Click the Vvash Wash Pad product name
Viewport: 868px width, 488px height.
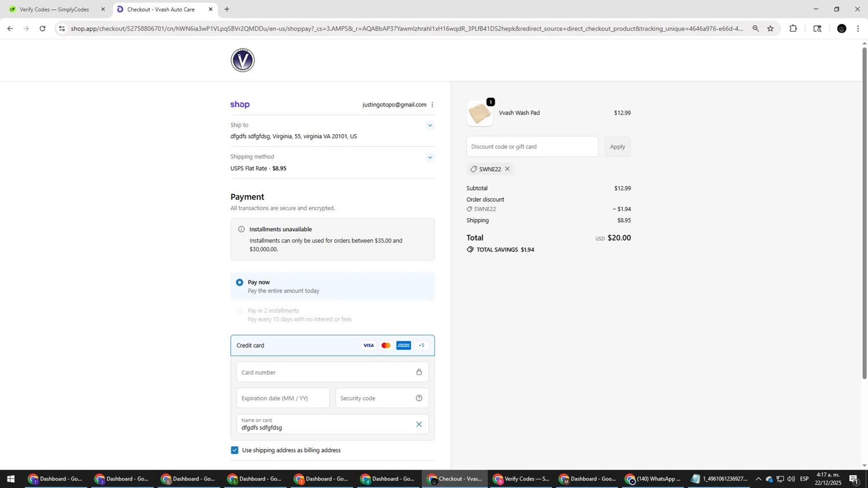coord(519,113)
